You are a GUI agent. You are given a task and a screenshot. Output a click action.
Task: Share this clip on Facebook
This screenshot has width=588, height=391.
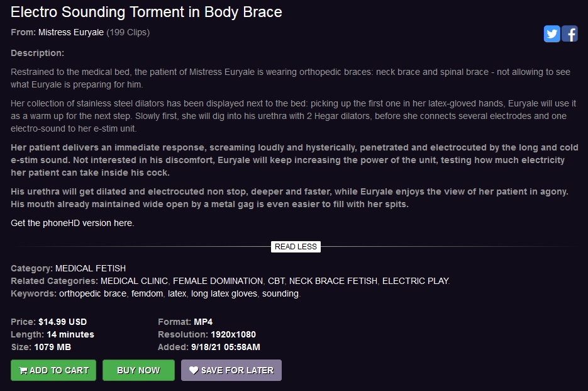(570, 34)
